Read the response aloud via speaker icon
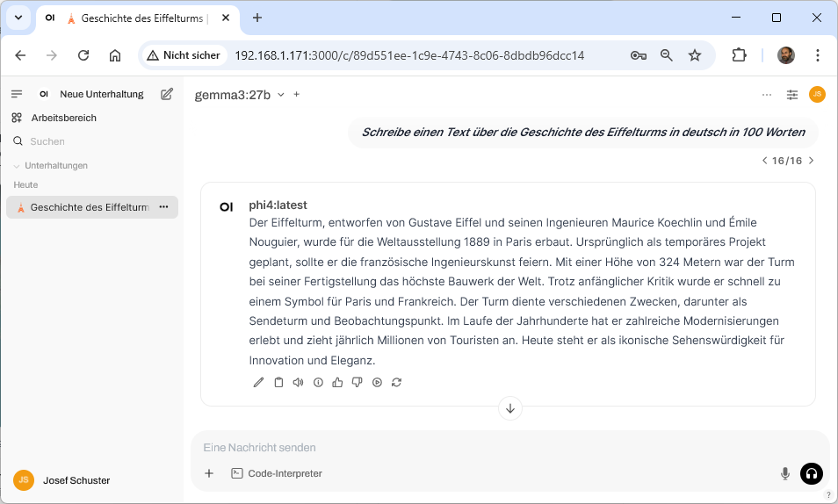The height and width of the screenshot is (504, 838). click(x=298, y=382)
